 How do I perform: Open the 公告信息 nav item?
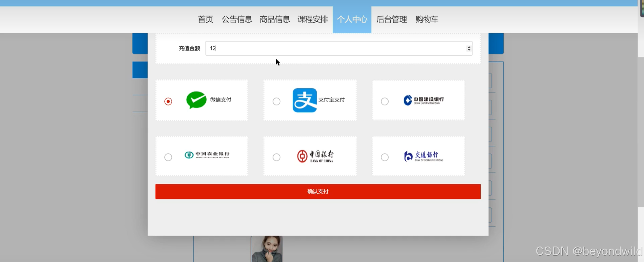[x=237, y=19]
